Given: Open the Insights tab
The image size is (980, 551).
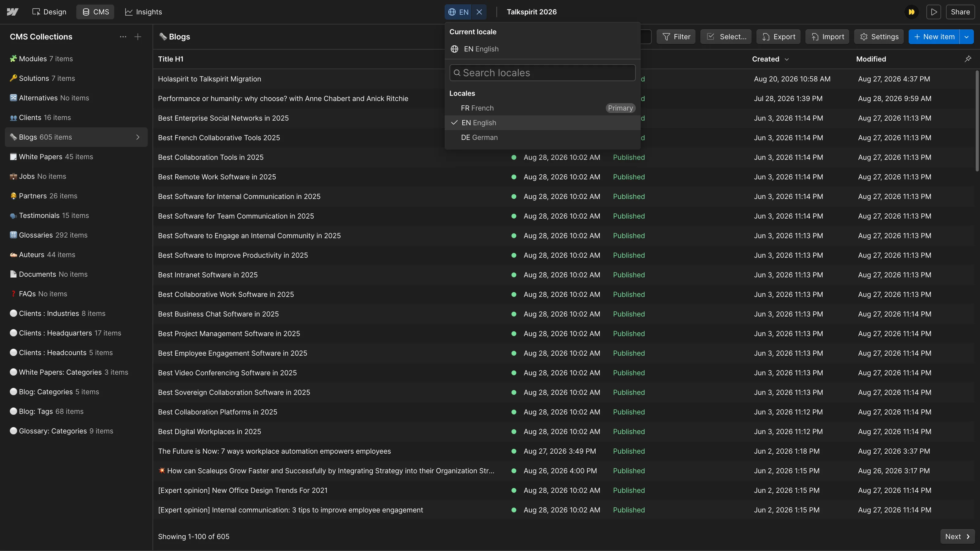Looking at the screenshot, I should click(x=143, y=12).
